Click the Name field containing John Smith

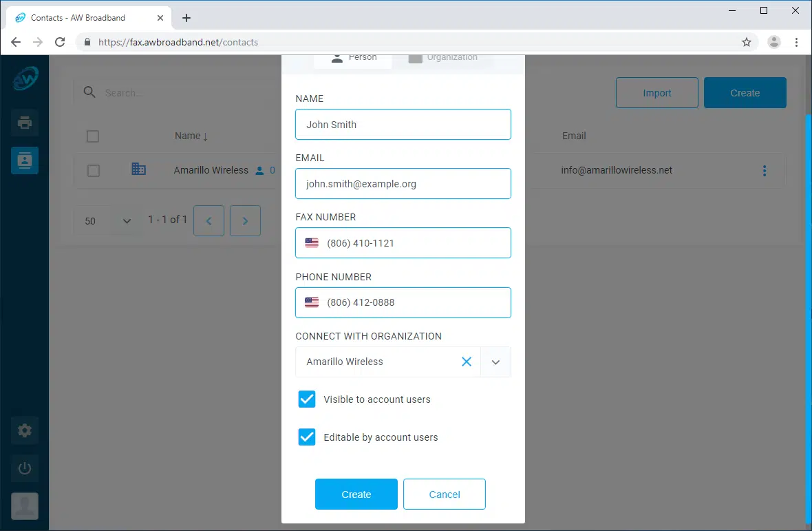(x=403, y=125)
